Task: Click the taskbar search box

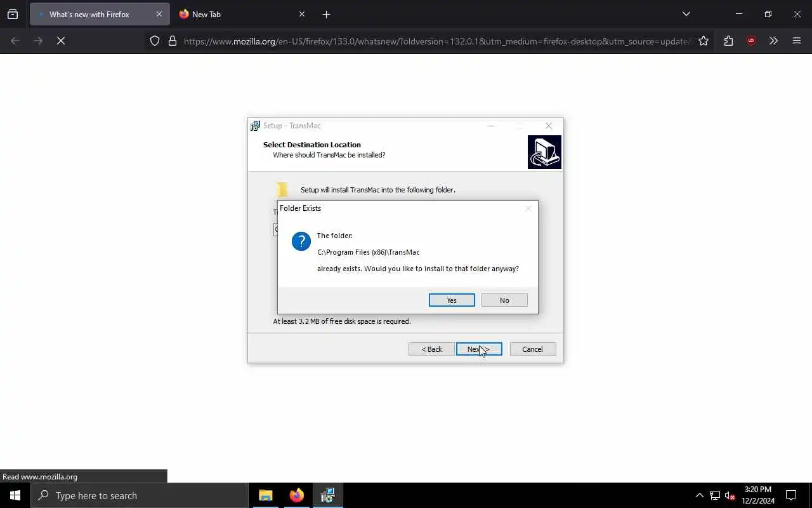Action: 140,495
